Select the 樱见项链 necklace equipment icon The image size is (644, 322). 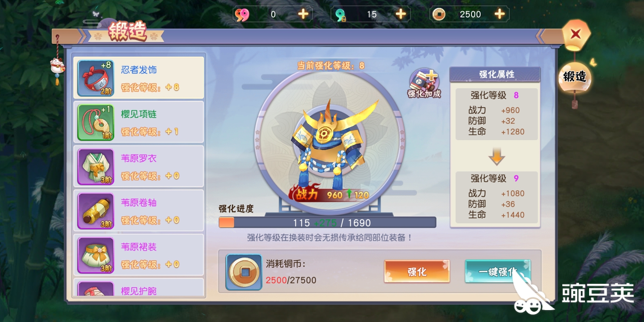pyautogui.click(x=95, y=122)
